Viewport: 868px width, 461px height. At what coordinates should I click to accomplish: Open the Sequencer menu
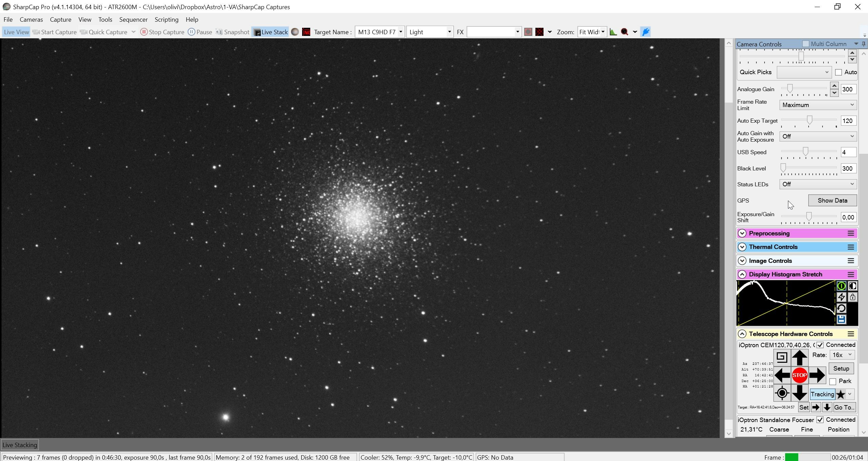[x=133, y=20]
